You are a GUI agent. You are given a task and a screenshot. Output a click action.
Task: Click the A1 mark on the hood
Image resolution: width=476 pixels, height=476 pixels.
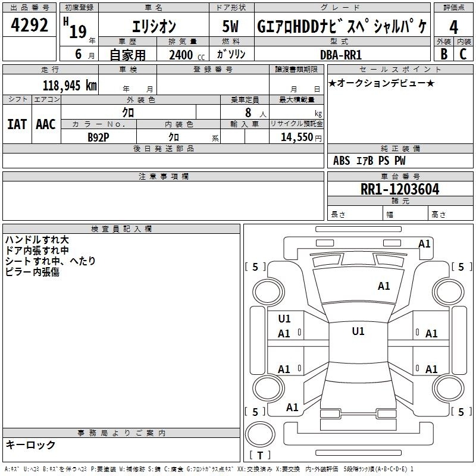click(x=384, y=286)
